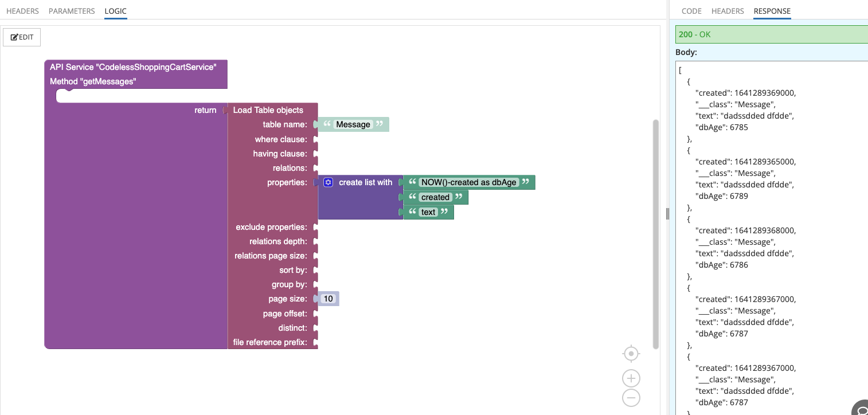Viewport: 868px width, 415px height.
Task: Click the page size value 10 block
Action: (x=329, y=299)
